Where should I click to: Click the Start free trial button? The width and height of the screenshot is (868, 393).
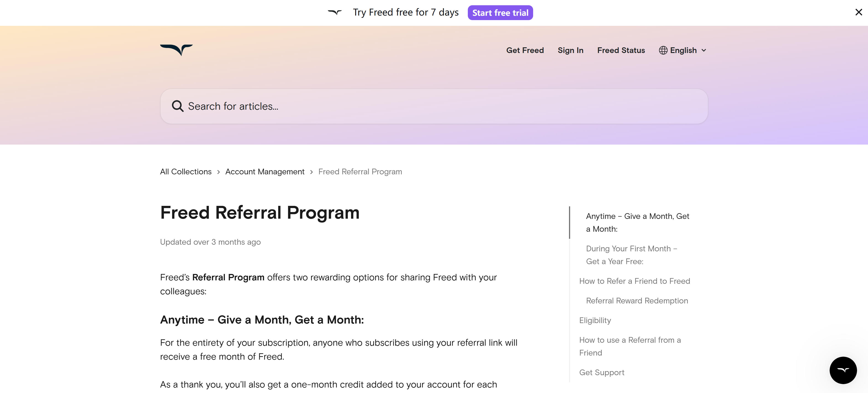click(x=500, y=13)
